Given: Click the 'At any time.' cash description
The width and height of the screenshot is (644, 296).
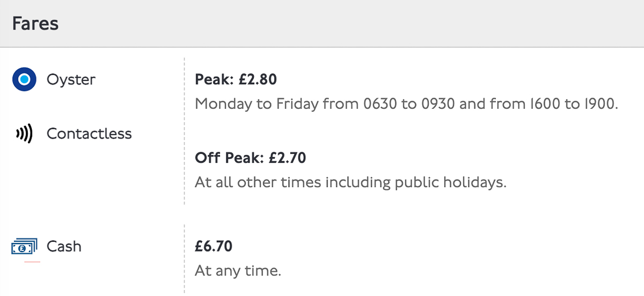Looking at the screenshot, I should tap(238, 271).
